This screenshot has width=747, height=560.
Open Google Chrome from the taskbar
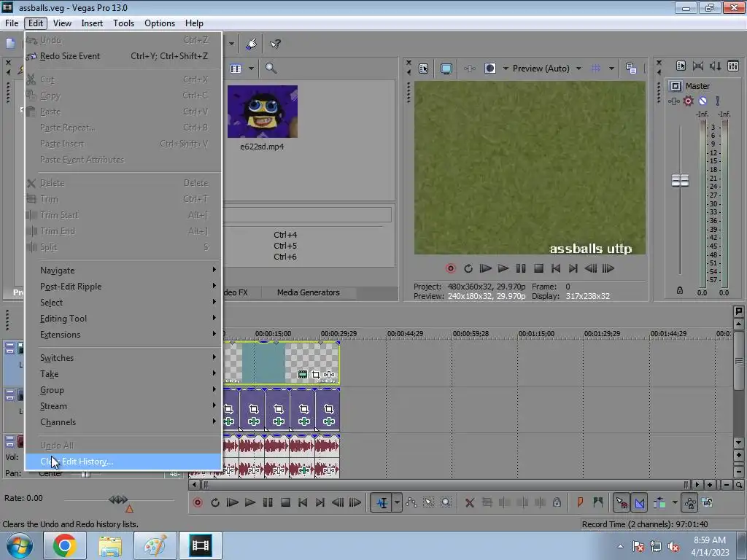click(x=64, y=545)
